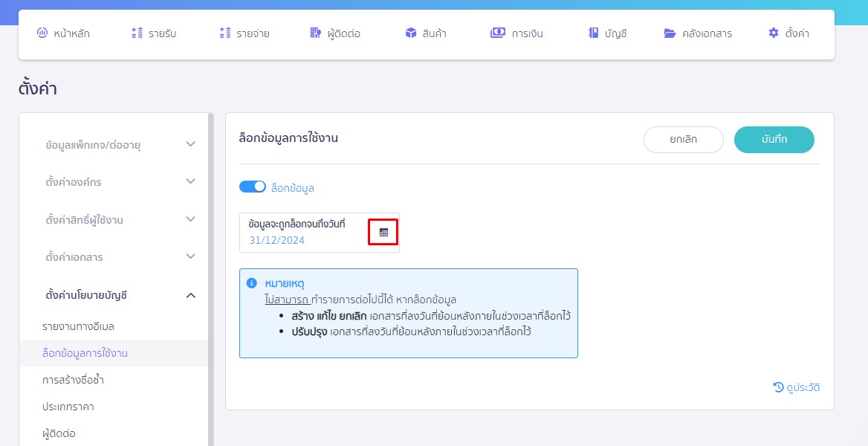Click the การเงิน money icon

point(498,33)
